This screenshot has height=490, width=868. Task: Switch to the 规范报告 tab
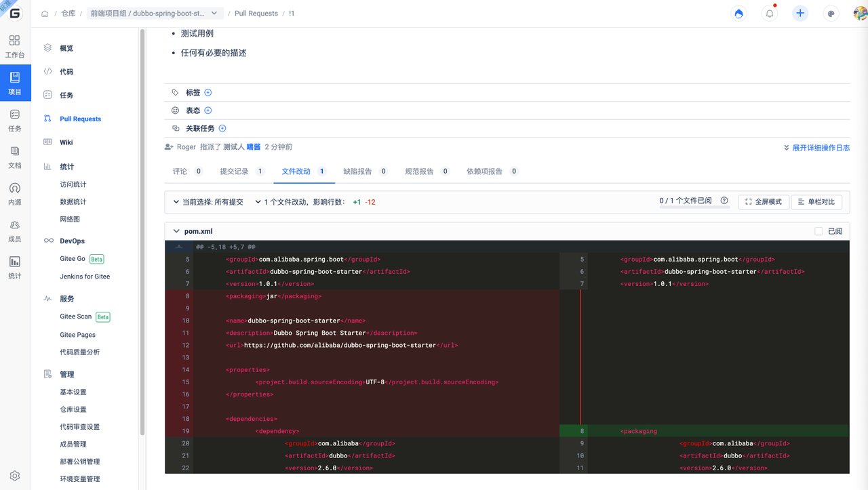tap(427, 171)
